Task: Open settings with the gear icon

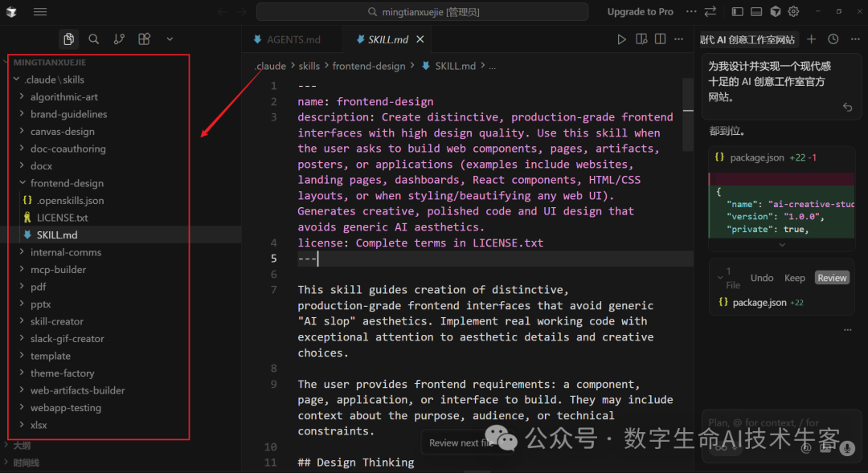Action: 793,11
